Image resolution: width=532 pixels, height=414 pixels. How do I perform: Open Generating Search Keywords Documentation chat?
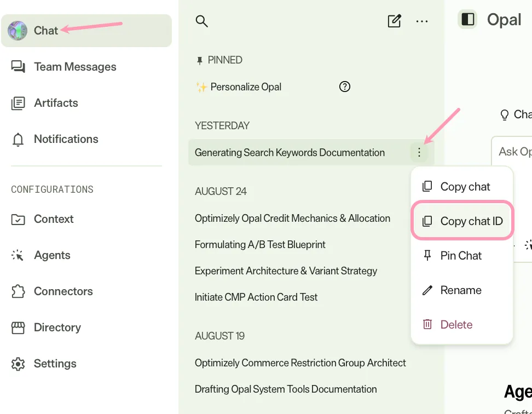coord(290,153)
